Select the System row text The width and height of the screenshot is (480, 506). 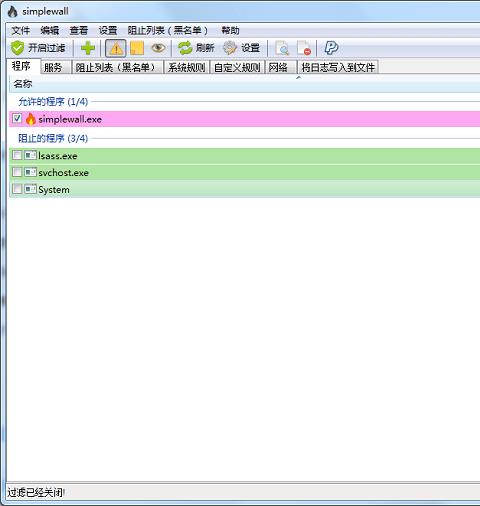(x=54, y=190)
